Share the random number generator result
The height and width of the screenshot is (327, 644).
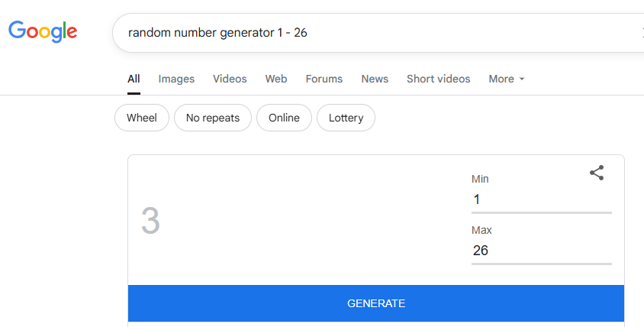597,173
